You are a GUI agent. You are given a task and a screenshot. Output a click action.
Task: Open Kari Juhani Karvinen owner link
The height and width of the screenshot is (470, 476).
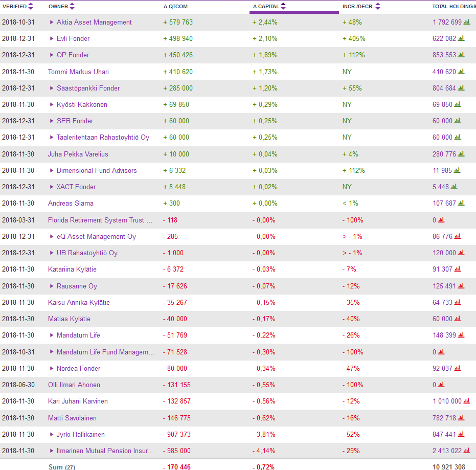coord(78,401)
